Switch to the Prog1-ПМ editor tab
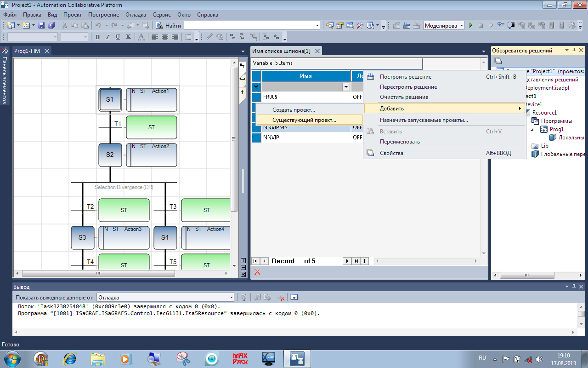This screenshot has height=368, width=588. coord(27,51)
